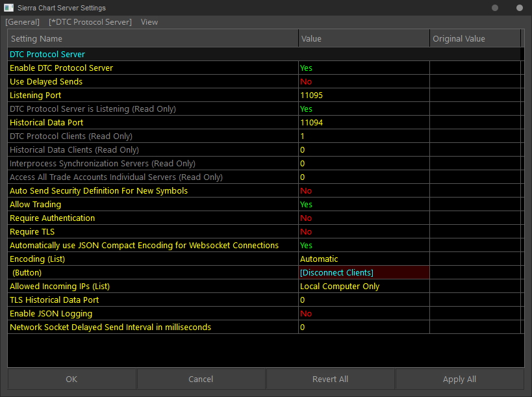Edit the Historical Data Port value 11094

coord(364,123)
